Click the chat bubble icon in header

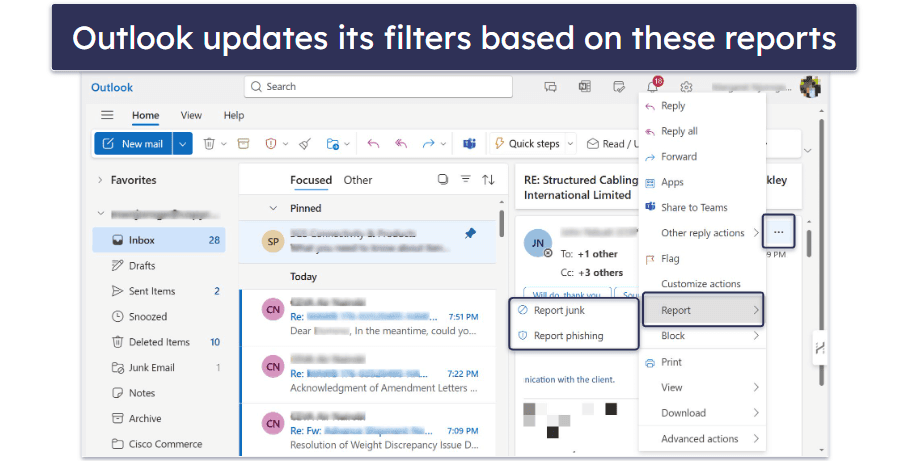(551, 87)
